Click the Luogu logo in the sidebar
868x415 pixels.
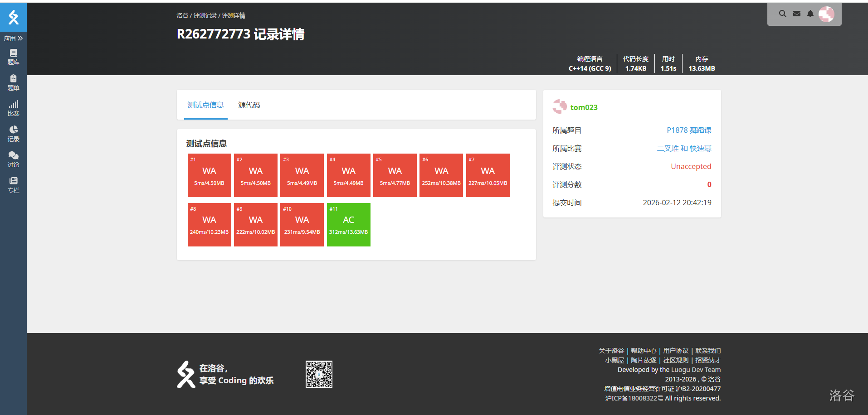13,17
